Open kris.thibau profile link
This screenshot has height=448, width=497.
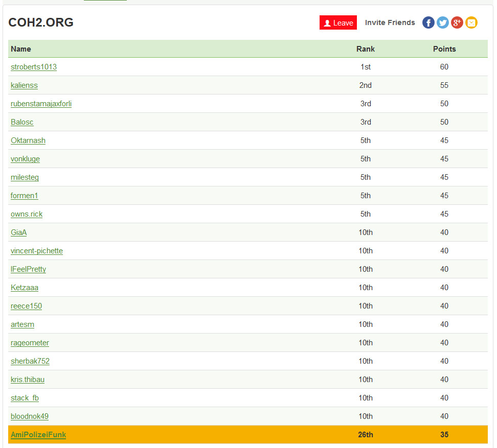coord(28,379)
